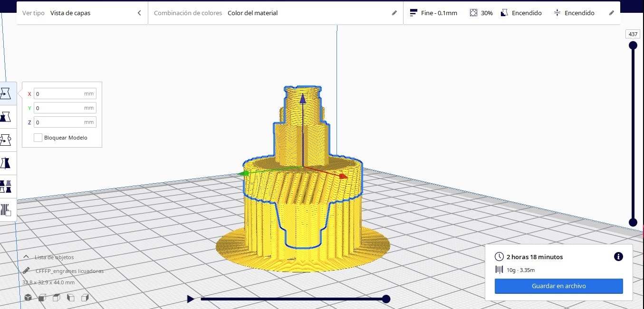The image size is (644, 309).
Task: Collapse the Lista de objetos panel
Action: point(26,257)
